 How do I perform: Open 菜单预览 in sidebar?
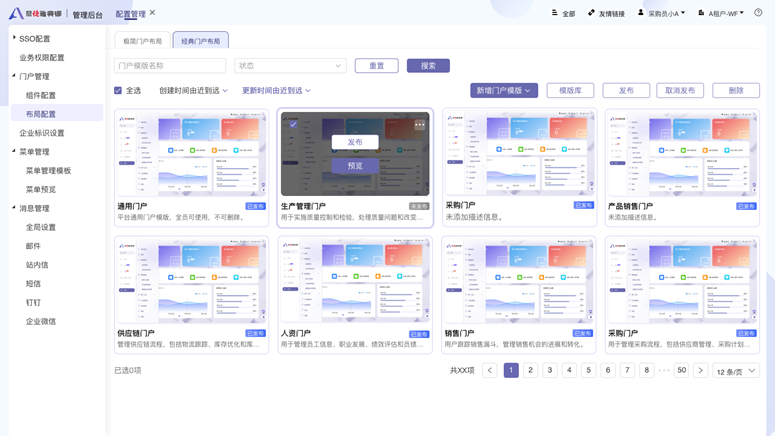tap(41, 189)
